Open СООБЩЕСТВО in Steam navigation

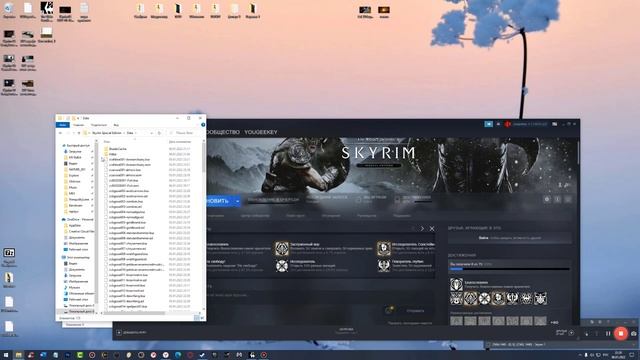[223, 132]
